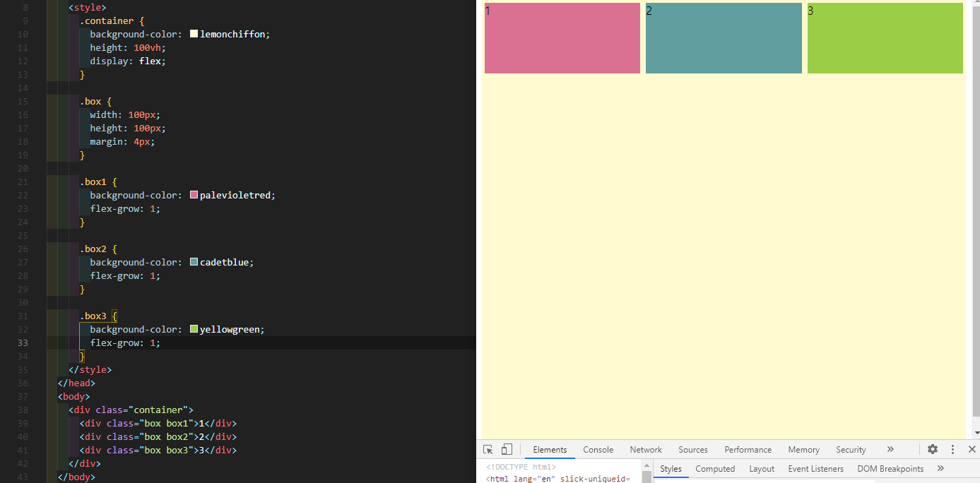Open the Performance tab
Image resolution: width=980 pixels, height=483 pixels.
tap(748, 450)
